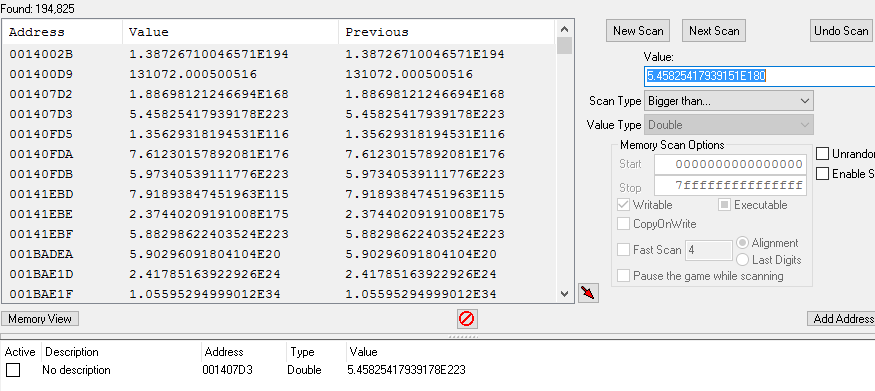Select result row address 0014002B
The image size is (875, 391).
coord(41,54)
